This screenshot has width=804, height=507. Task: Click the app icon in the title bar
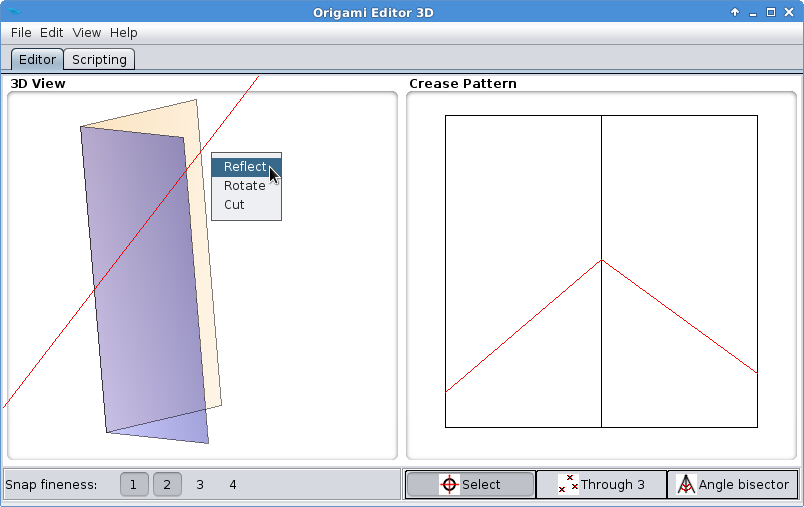(14, 12)
